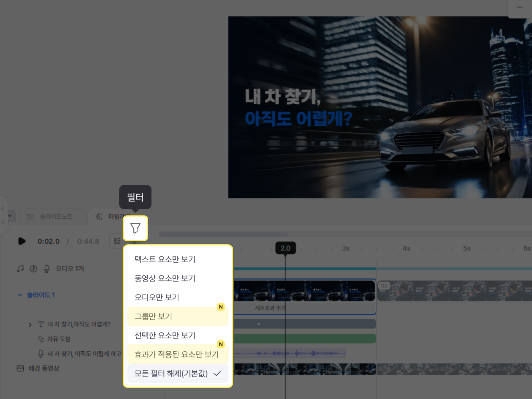Click the microphone icon of 내 차 찾기, 아직도 어렵게 하고 row

[x=41, y=354]
